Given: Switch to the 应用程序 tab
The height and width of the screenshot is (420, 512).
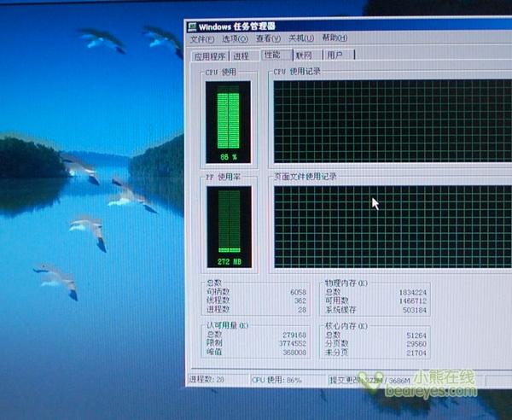Looking at the screenshot, I should (210, 56).
